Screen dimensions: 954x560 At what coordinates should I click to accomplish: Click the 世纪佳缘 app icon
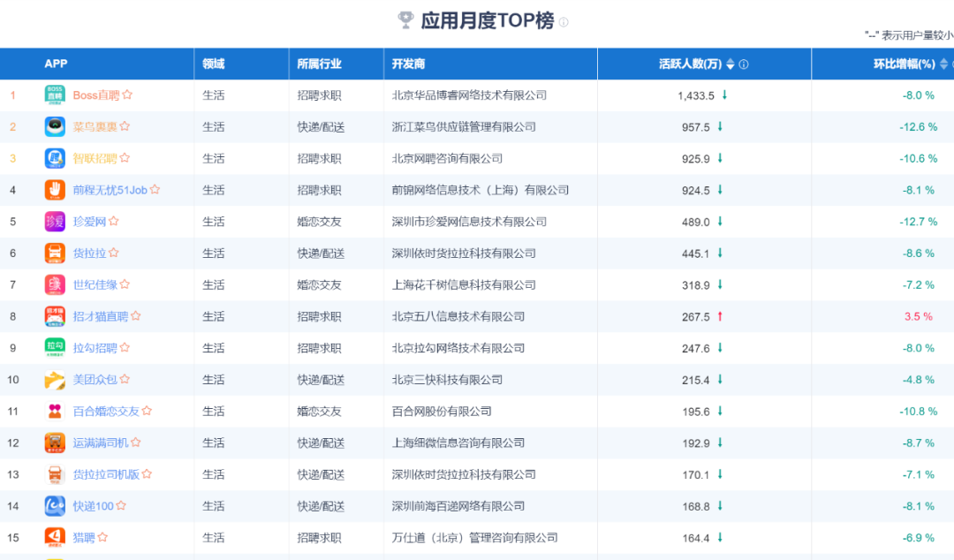pos(55,285)
